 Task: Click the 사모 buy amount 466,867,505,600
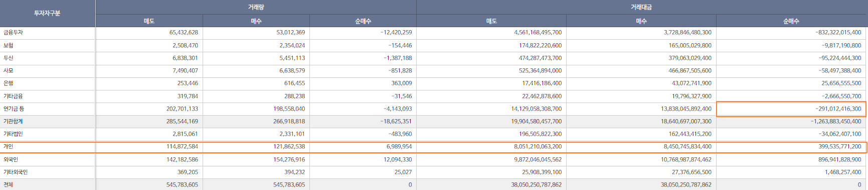point(690,71)
